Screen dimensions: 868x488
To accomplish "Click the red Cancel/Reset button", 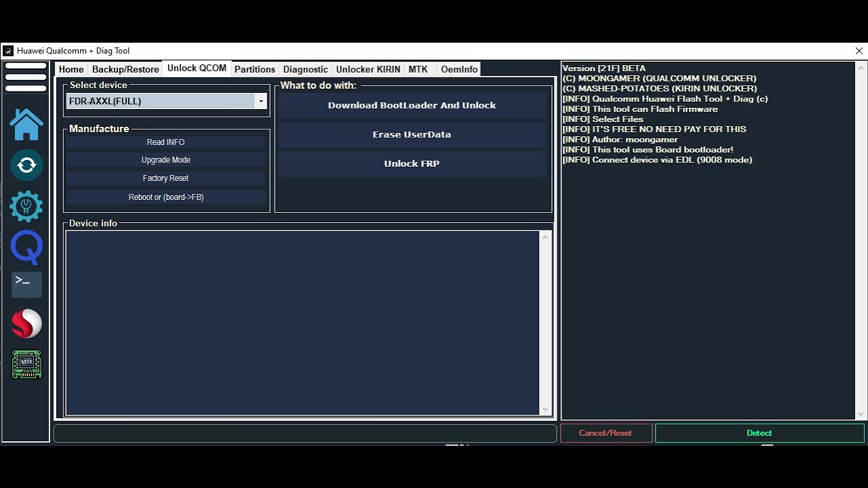I will [606, 433].
